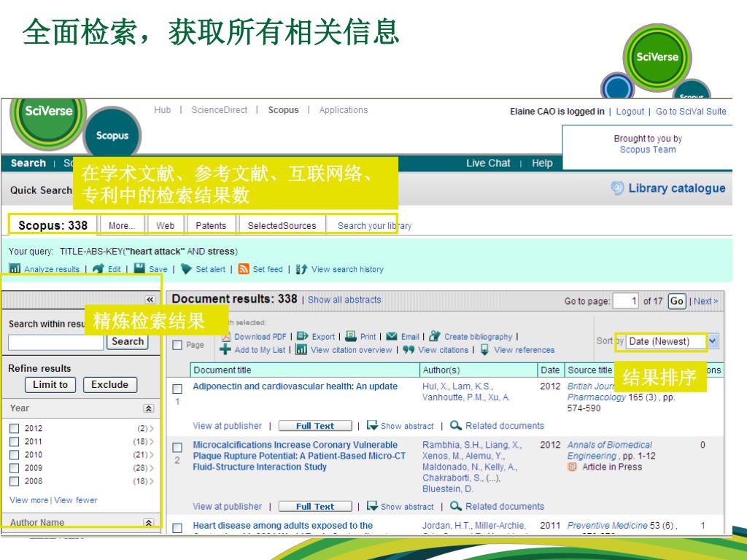Collapse the Author Name refine section

(149, 522)
